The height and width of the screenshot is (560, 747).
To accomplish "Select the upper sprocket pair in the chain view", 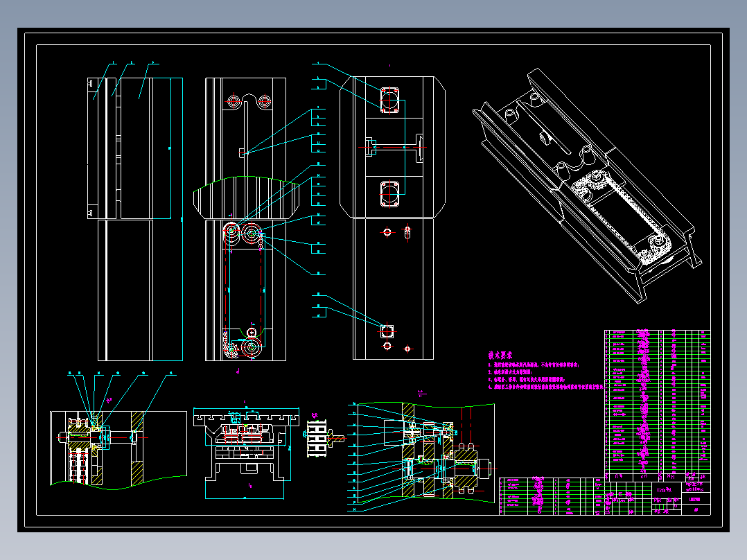I will (x=242, y=233).
